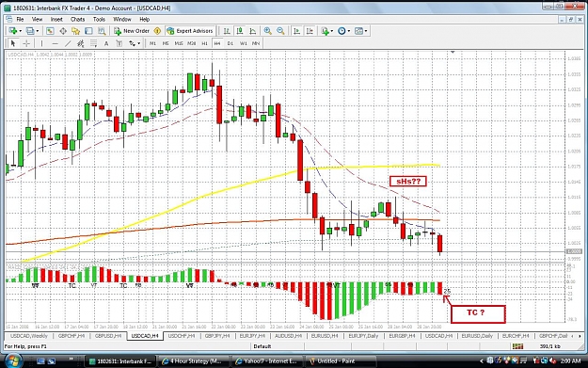
Task: Switch timeframe to H1
Action: tap(204, 43)
